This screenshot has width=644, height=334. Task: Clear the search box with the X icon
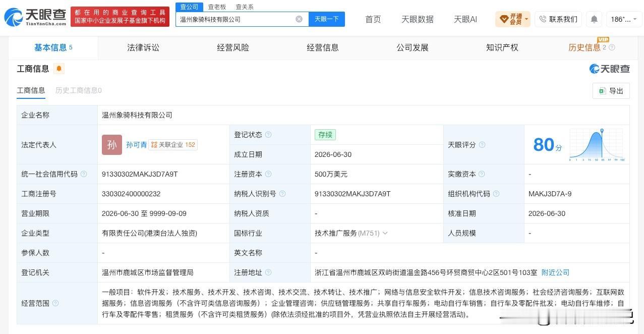[299, 19]
